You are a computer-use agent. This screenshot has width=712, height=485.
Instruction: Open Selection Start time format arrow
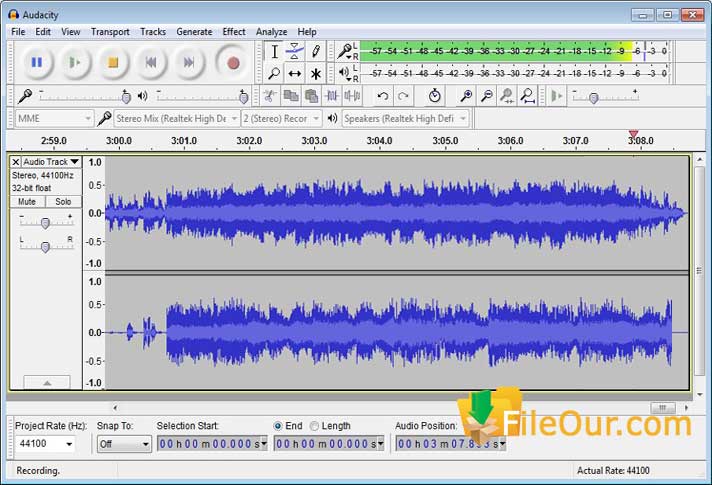pyautogui.click(x=264, y=444)
